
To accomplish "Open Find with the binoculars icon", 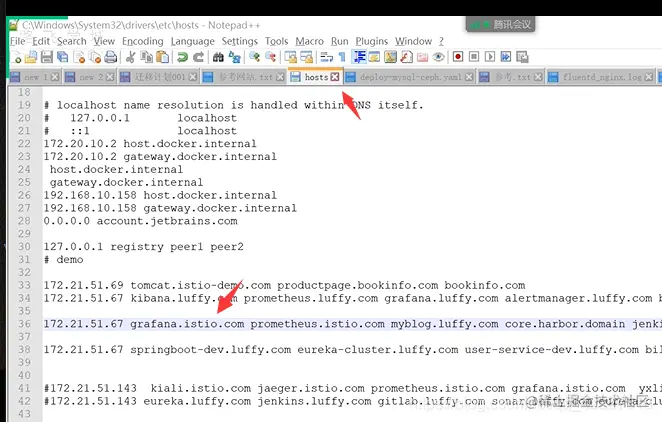I will tap(218, 57).
